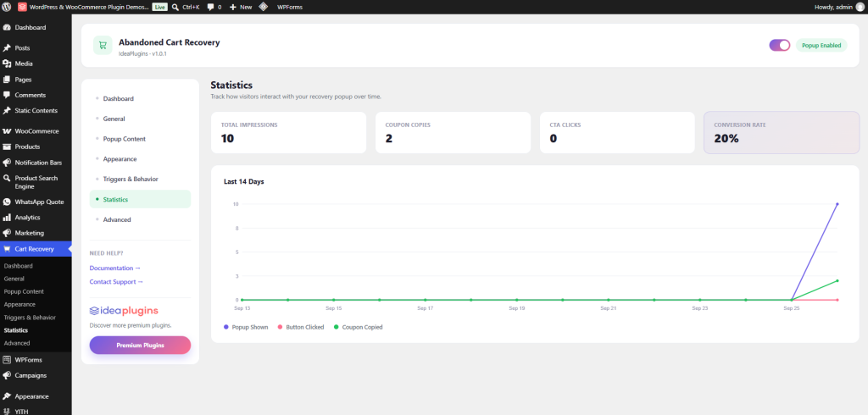Click Howdy, admin account menu
The height and width of the screenshot is (415, 868).
(838, 7)
